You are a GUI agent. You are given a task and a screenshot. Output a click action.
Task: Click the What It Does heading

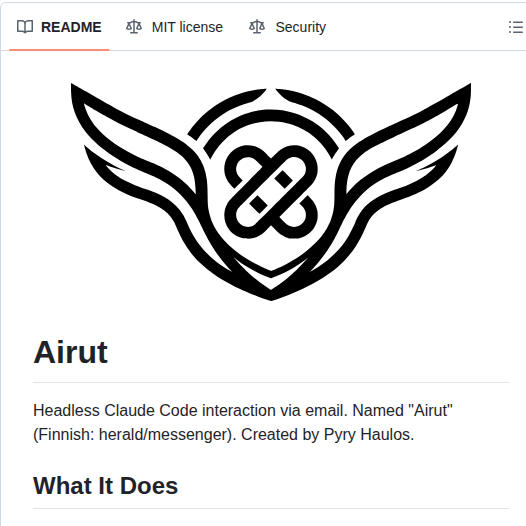click(x=105, y=485)
